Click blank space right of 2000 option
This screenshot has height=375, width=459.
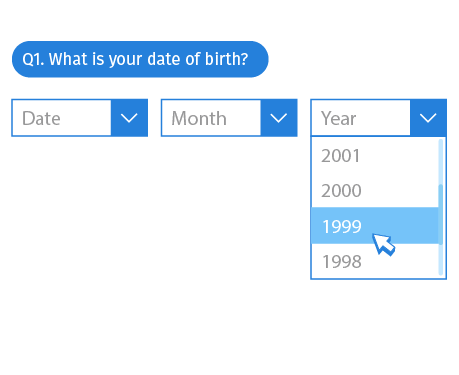[400, 190]
